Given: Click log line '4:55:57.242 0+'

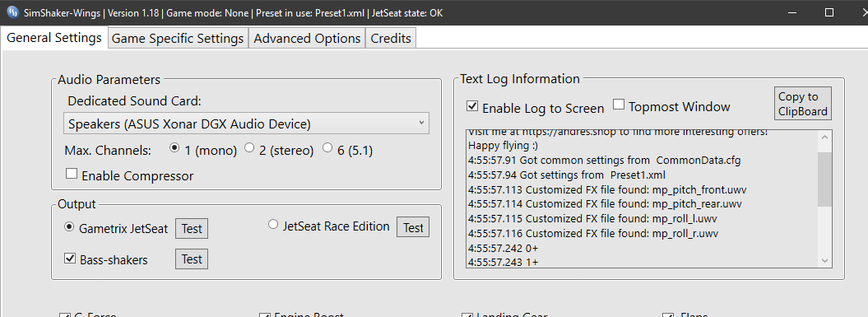Looking at the screenshot, I should [504, 248].
